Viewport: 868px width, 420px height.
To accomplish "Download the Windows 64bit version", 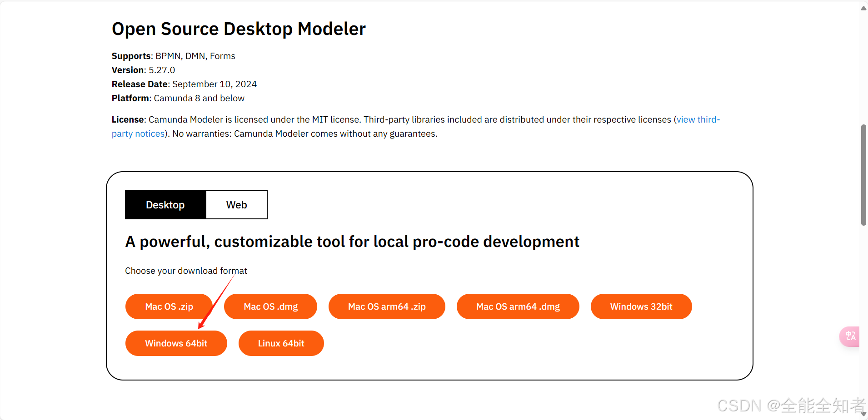I will [176, 343].
